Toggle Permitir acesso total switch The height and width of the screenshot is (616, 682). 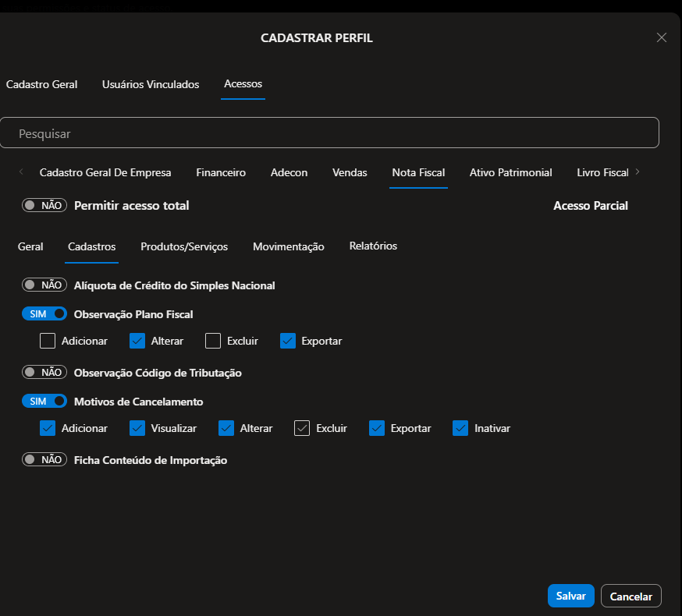point(44,206)
